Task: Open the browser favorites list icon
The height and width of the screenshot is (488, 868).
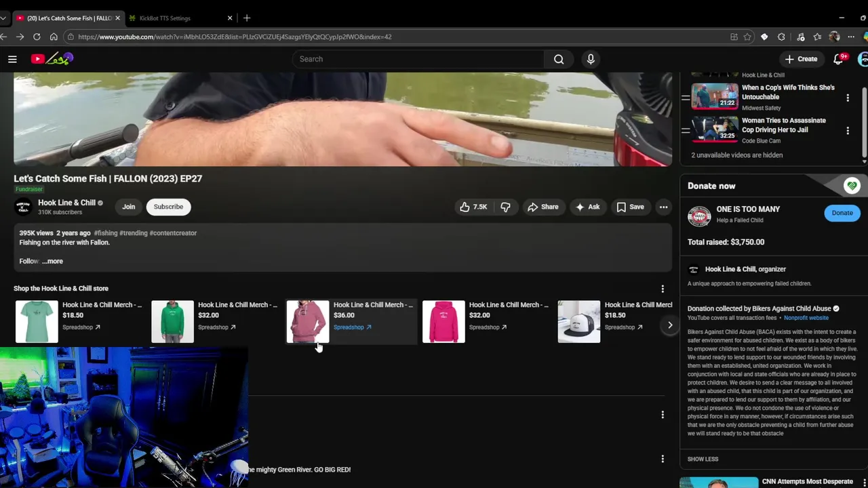Action: tap(817, 37)
